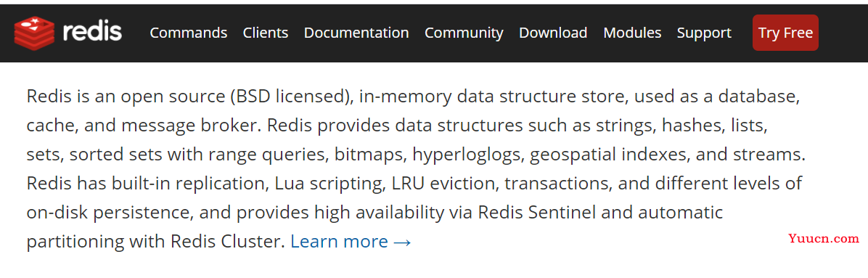This screenshot has width=868, height=278.
Task: Open the Documentation section
Action: [x=356, y=33]
